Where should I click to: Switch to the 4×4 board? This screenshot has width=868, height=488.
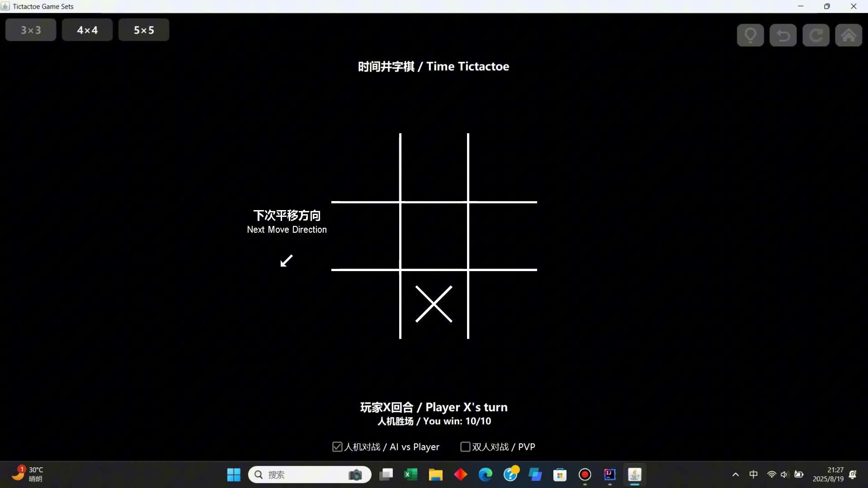[x=87, y=30]
